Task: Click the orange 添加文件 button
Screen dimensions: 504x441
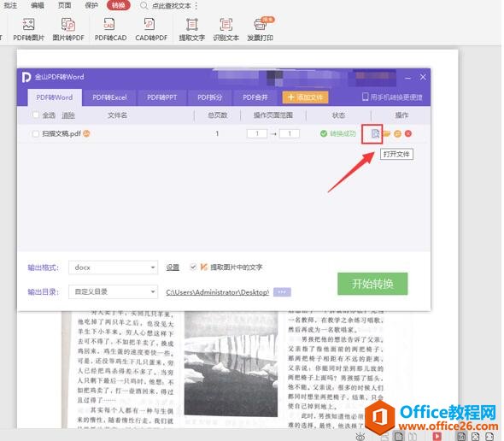Action: [x=305, y=97]
